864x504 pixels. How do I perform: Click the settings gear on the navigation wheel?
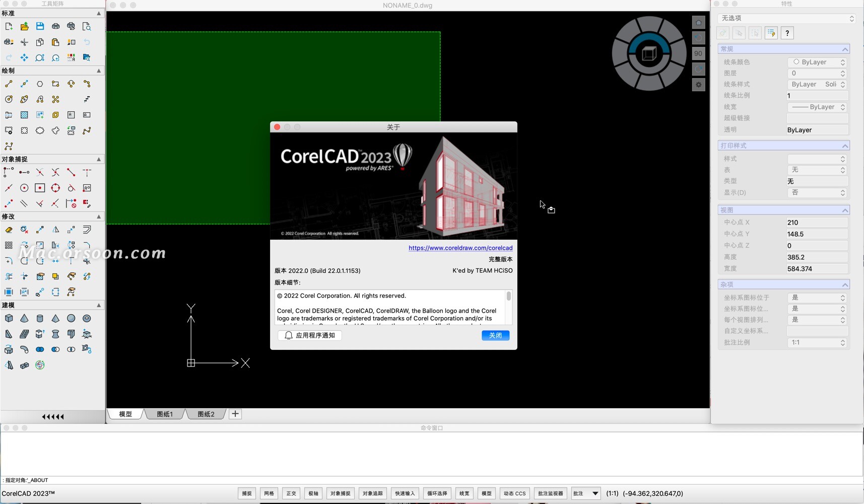coord(699,85)
